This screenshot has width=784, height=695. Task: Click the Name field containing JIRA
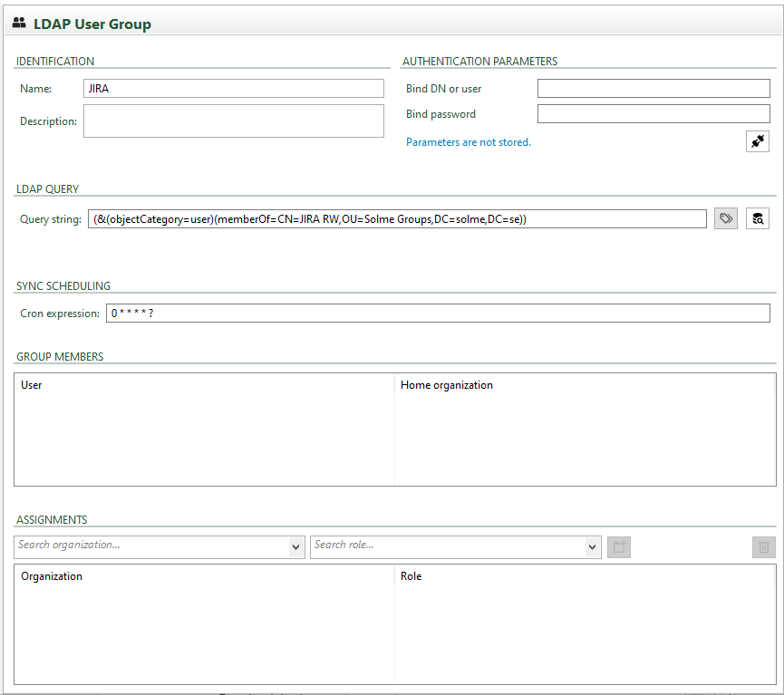click(233, 89)
